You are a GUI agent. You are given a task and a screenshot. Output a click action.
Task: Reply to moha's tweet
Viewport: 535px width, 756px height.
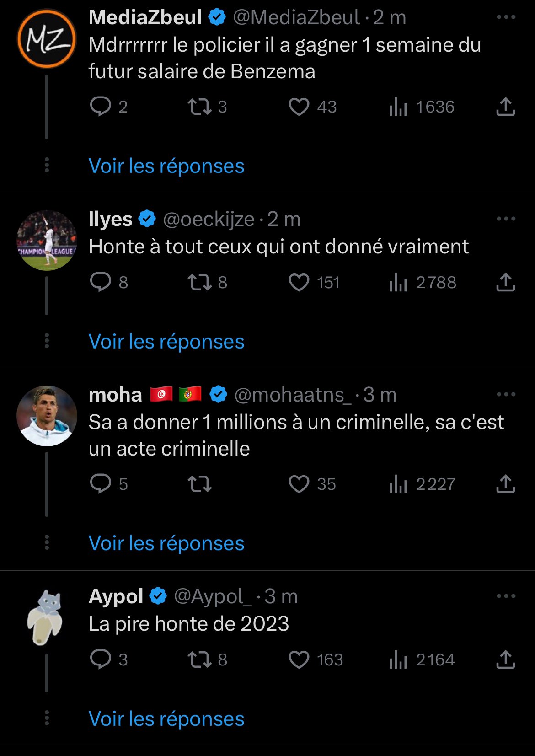[101, 484]
